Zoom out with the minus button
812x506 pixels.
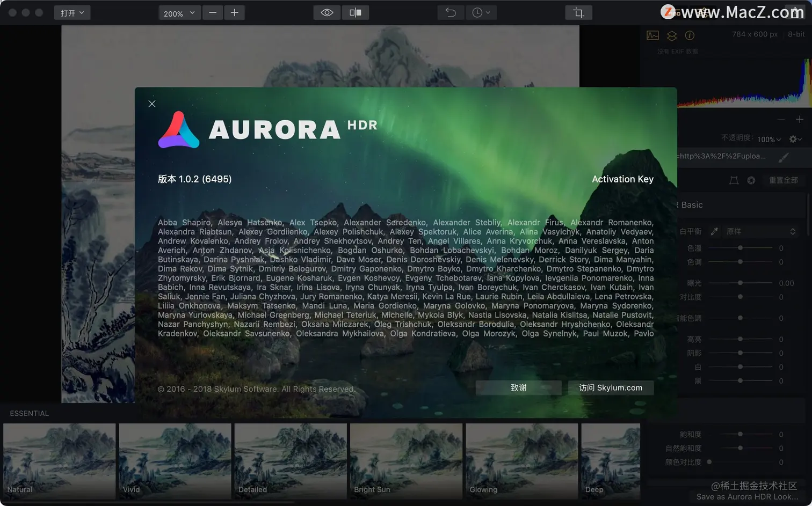(x=213, y=13)
